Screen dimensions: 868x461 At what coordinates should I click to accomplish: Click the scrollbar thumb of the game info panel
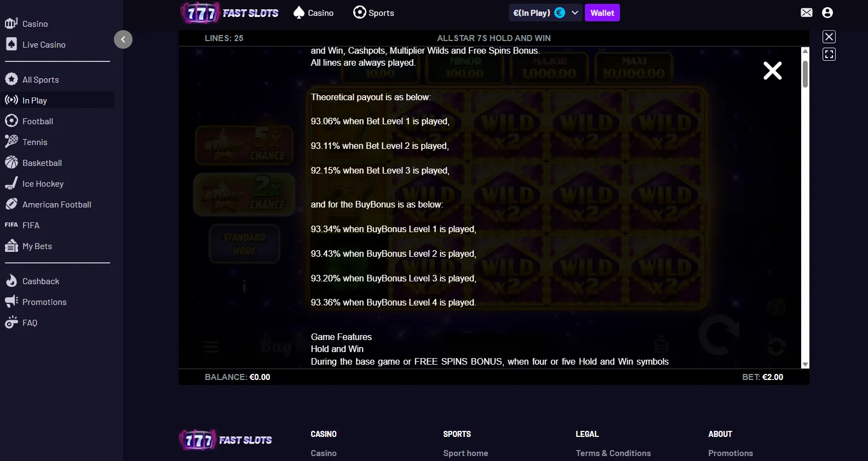(x=805, y=74)
